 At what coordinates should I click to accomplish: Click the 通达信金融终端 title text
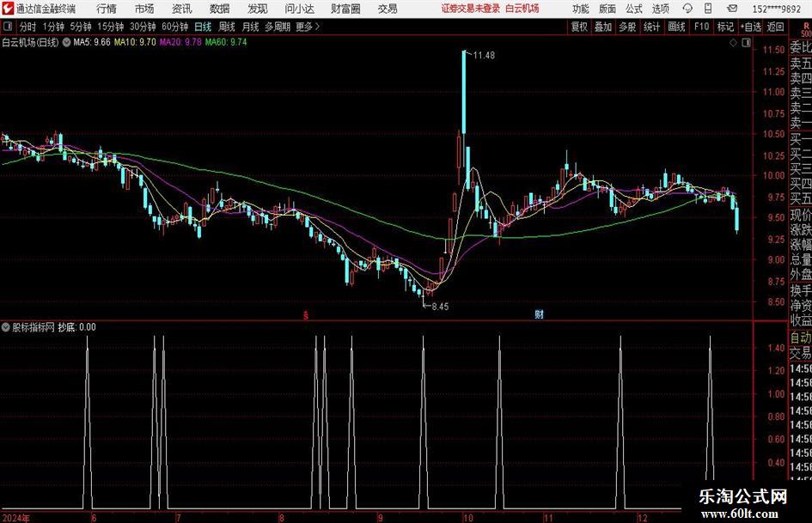(46, 9)
